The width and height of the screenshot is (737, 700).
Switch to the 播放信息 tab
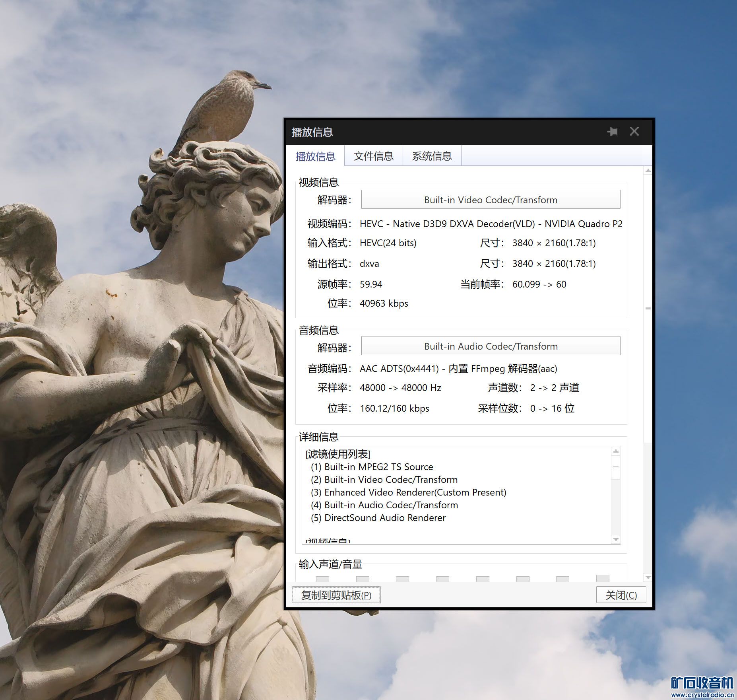315,156
